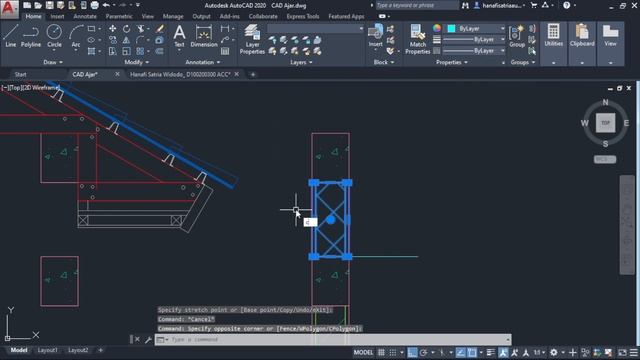Toggle MODEL space button in status bar
This screenshot has width=640, height=360.
tap(363, 352)
